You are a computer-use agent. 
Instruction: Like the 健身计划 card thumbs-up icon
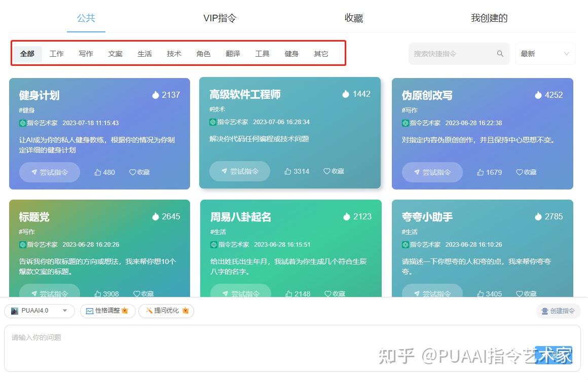coord(97,172)
